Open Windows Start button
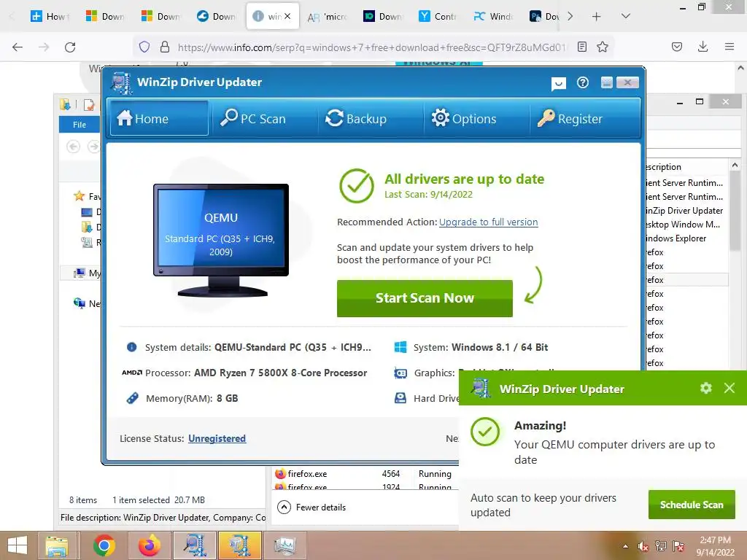 coord(18,545)
